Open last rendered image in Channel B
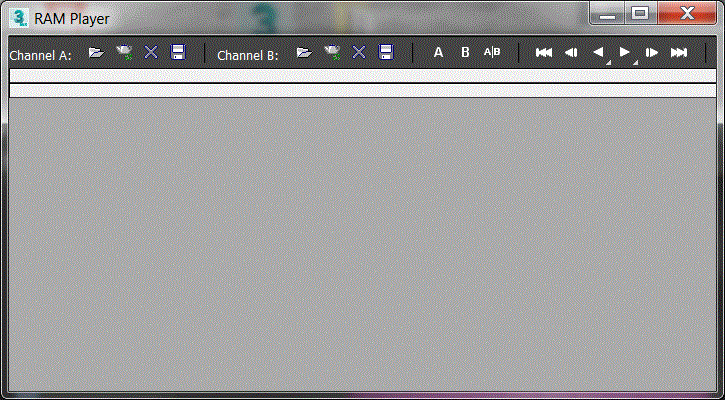The height and width of the screenshot is (400, 725). 332,52
